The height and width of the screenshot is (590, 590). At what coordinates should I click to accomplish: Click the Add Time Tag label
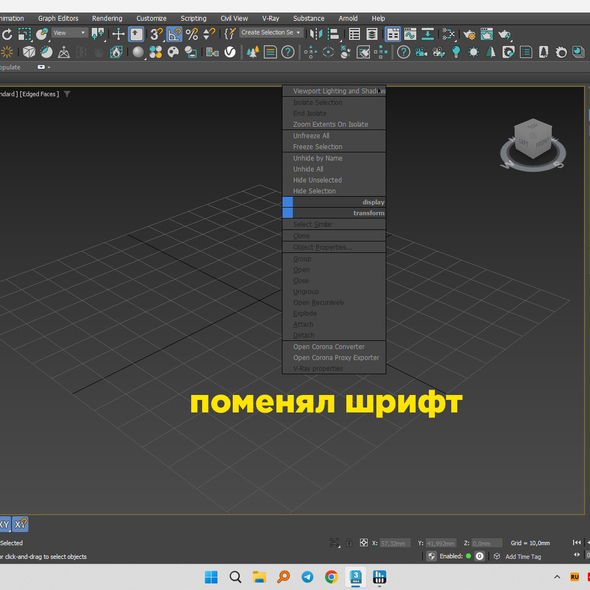(x=523, y=557)
